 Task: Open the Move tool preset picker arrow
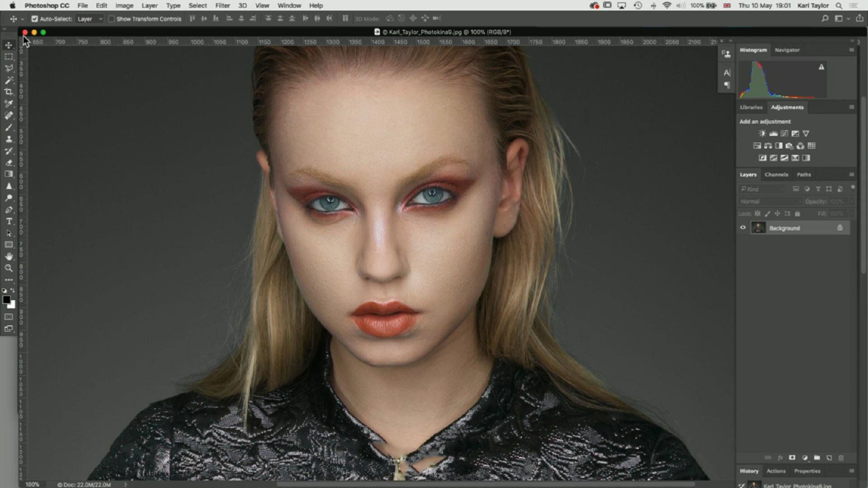click(x=22, y=19)
